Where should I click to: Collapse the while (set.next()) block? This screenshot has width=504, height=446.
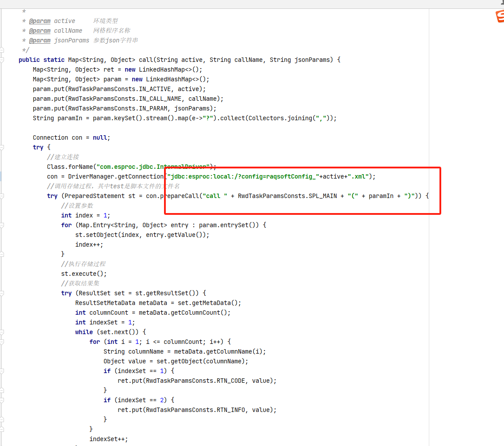coord(2,332)
